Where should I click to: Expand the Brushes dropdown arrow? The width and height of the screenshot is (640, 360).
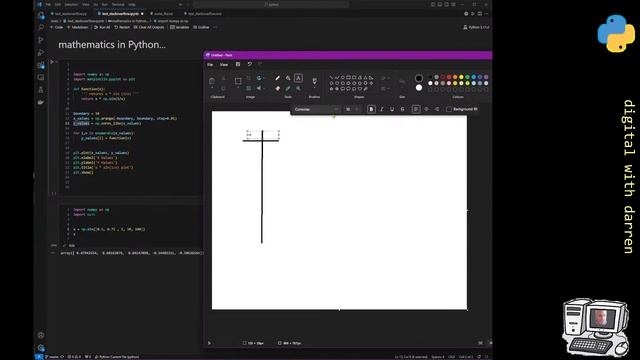(x=314, y=88)
